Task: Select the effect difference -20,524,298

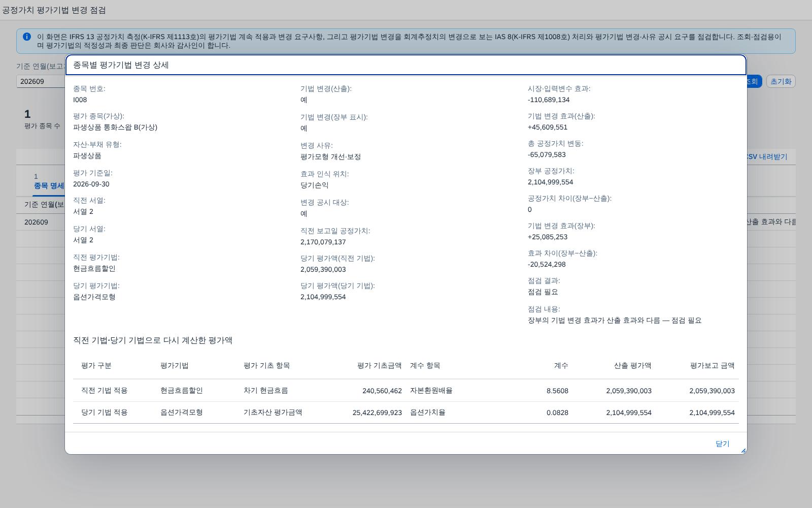Action: pyautogui.click(x=547, y=264)
